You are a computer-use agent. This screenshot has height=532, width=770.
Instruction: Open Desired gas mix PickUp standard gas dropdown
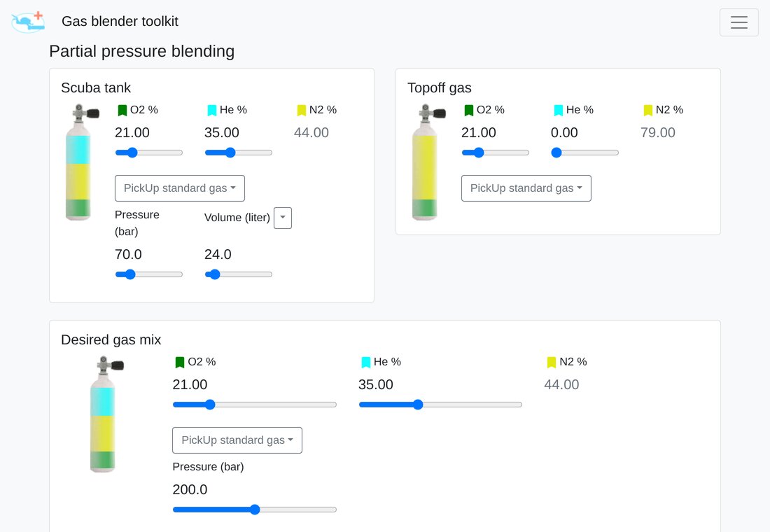(x=237, y=440)
